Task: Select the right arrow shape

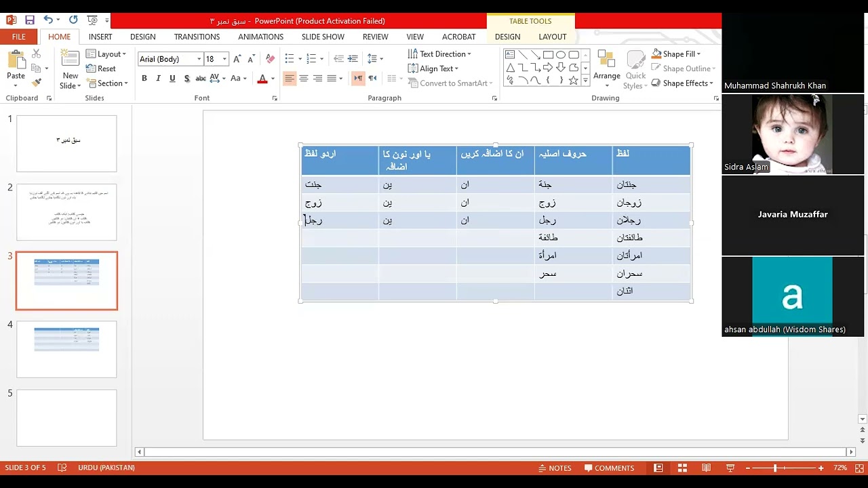Action: pos(548,68)
